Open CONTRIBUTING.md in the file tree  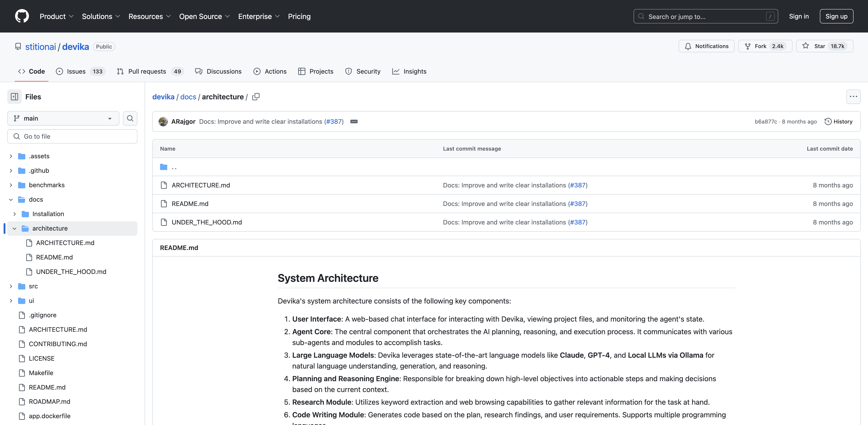point(58,344)
